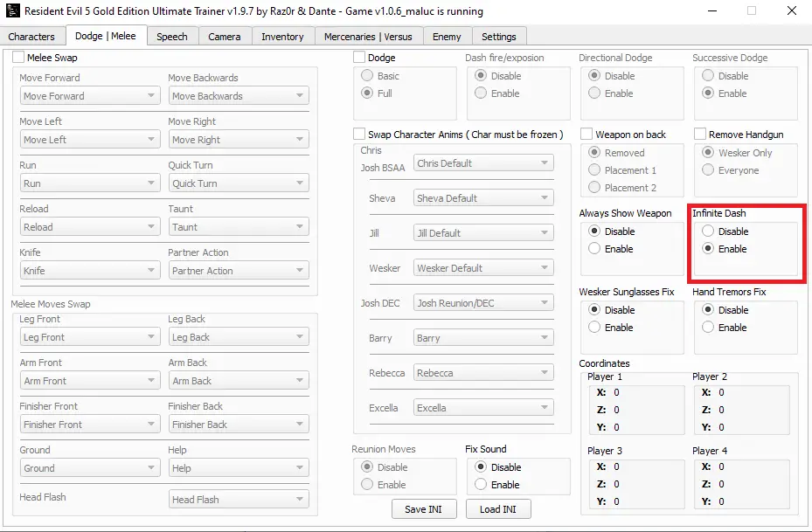Screen dimensions: 812x532
Task: Check the Remove Handgun checkbox
Action: tap(700, 134)
